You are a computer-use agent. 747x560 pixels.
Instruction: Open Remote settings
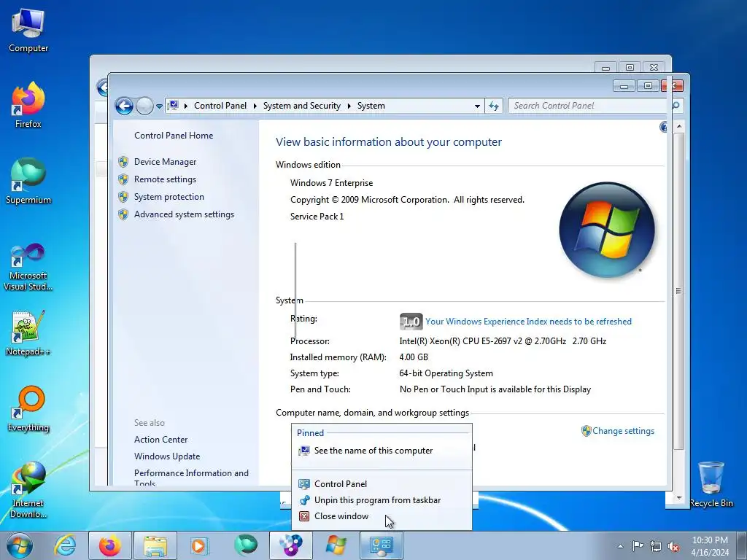[165, 179]
